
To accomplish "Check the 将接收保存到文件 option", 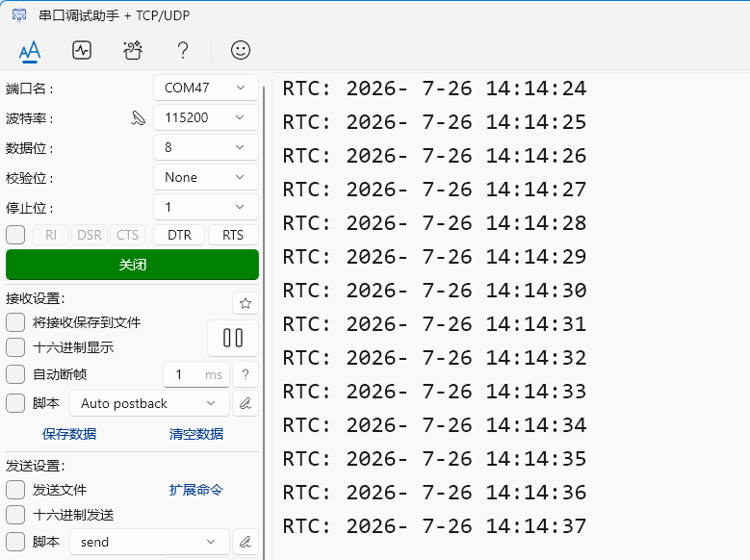I will [x=15, y=322].
